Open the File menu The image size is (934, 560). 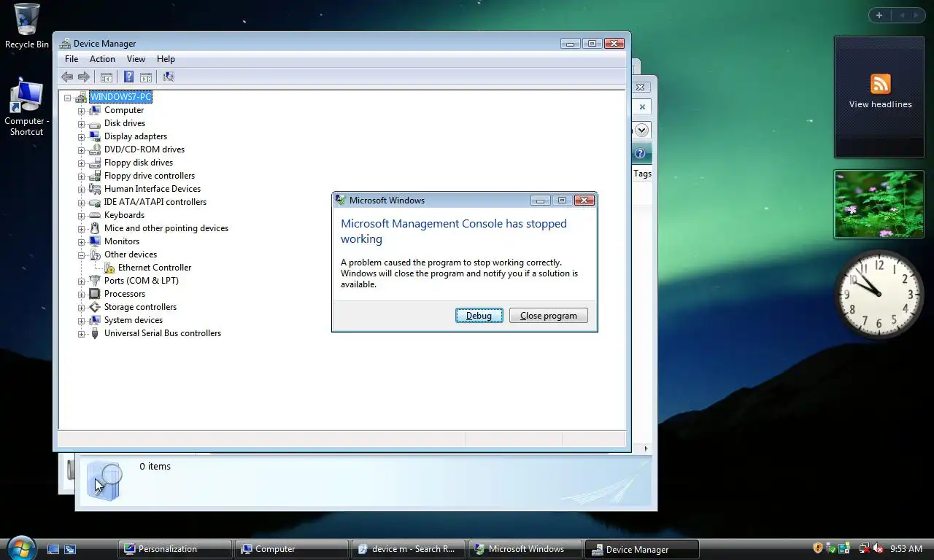click(72, 59)
